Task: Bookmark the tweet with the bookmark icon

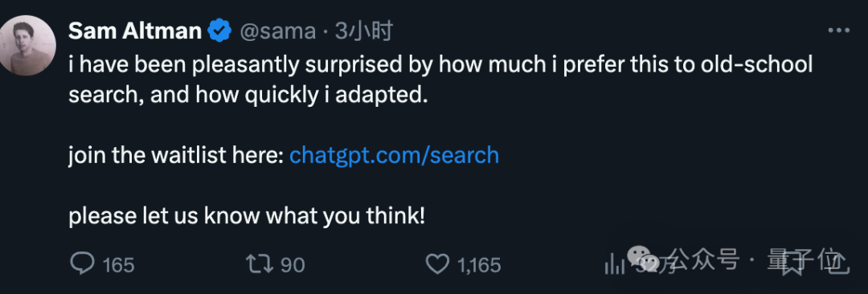Action: [792, 264]
